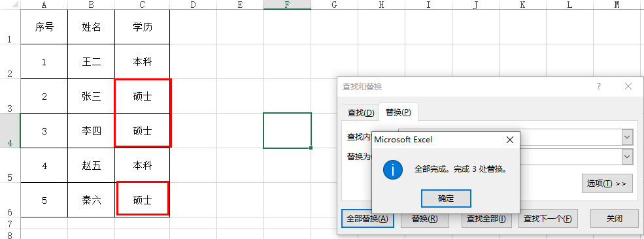Select row 5 header
Screen dimensions: 644x239
coord(10,165)
